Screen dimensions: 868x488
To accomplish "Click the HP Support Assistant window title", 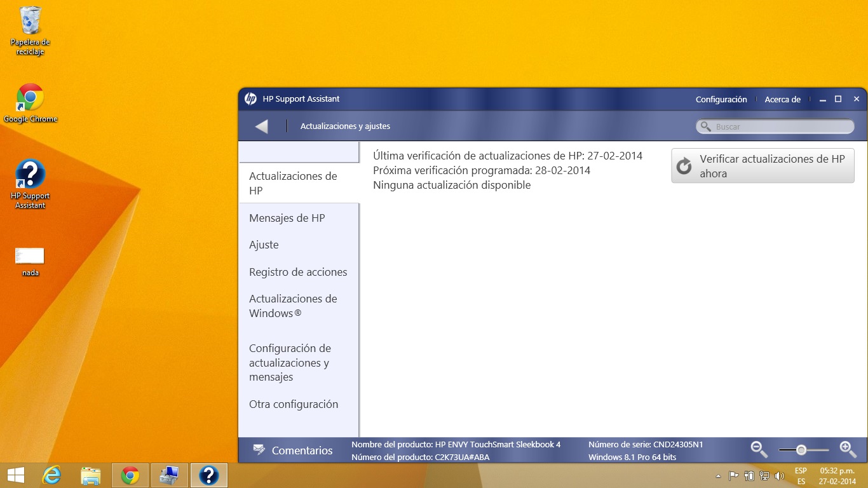I will [x=301, y=99].
